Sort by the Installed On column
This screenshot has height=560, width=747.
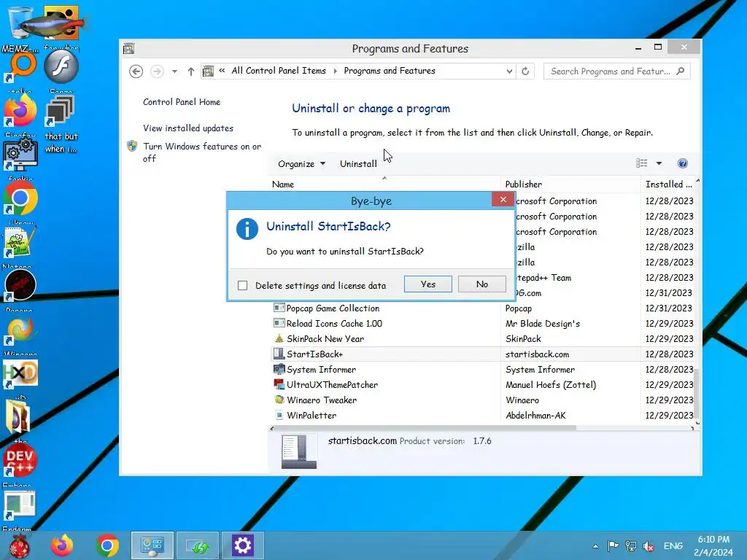tap(668, 184)
